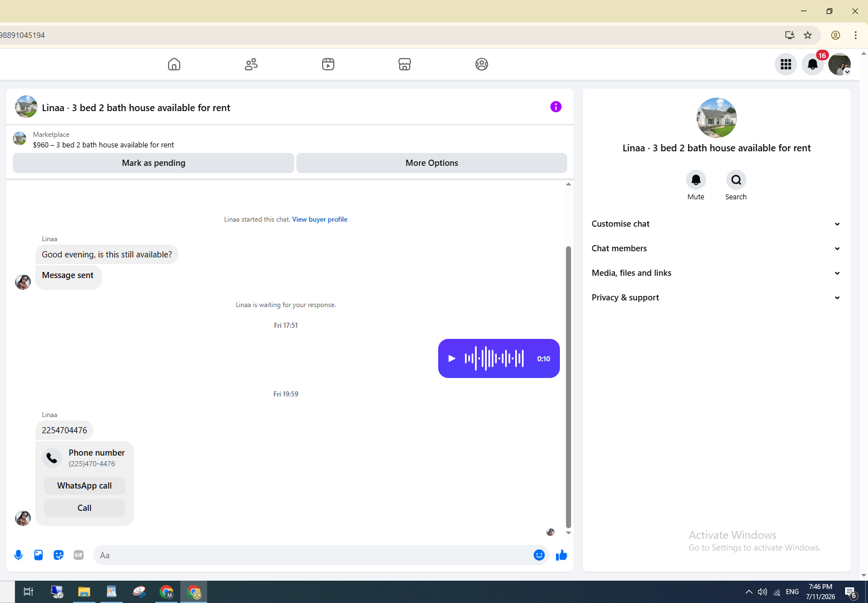Image resolution: width=868 pixels, height=603 pixels.
Task: Click the large house photo in right panel
Action: coord(717,118)
